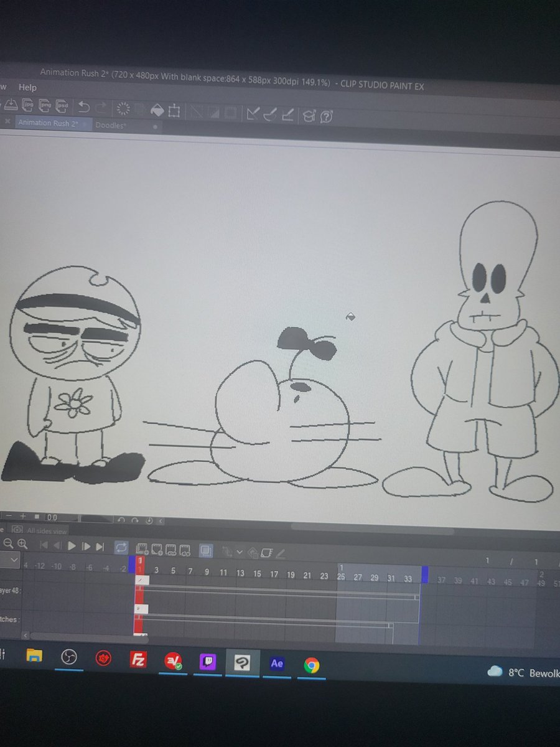
Task: Zoom in the timeline with magnifier plus
Action: click(x=22, y=545)
